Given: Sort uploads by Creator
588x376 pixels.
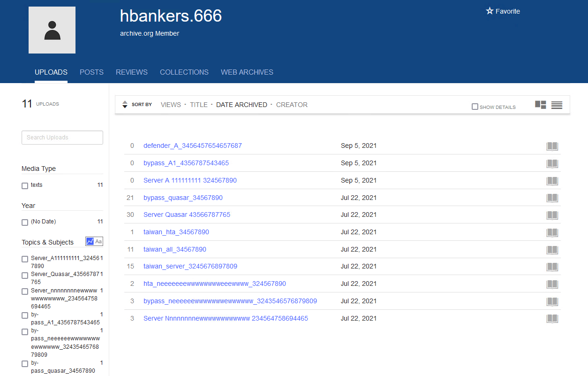Looking at the screenshot, I should [292, 105].
